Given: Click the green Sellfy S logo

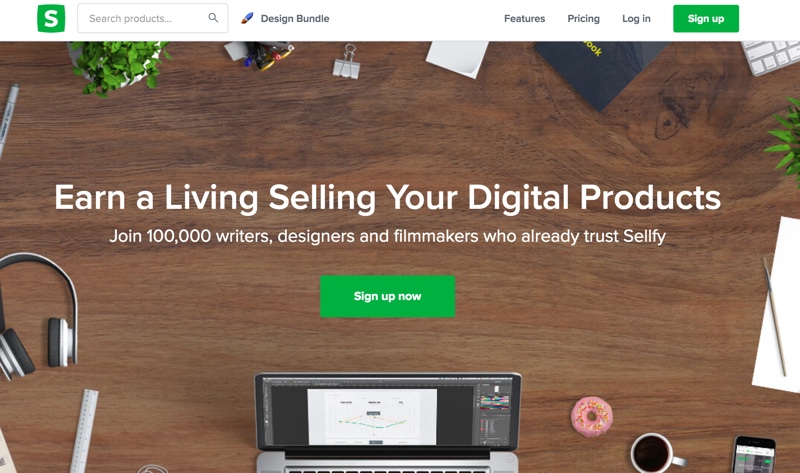Looking at the screenshot, I should (x=51, y=18).
